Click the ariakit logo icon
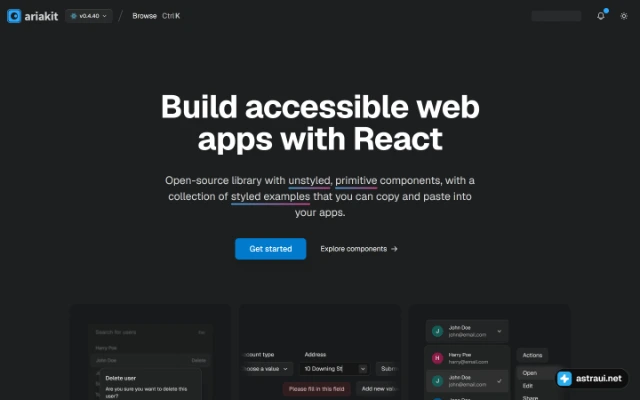640x400 pixels. coord(14,16)
